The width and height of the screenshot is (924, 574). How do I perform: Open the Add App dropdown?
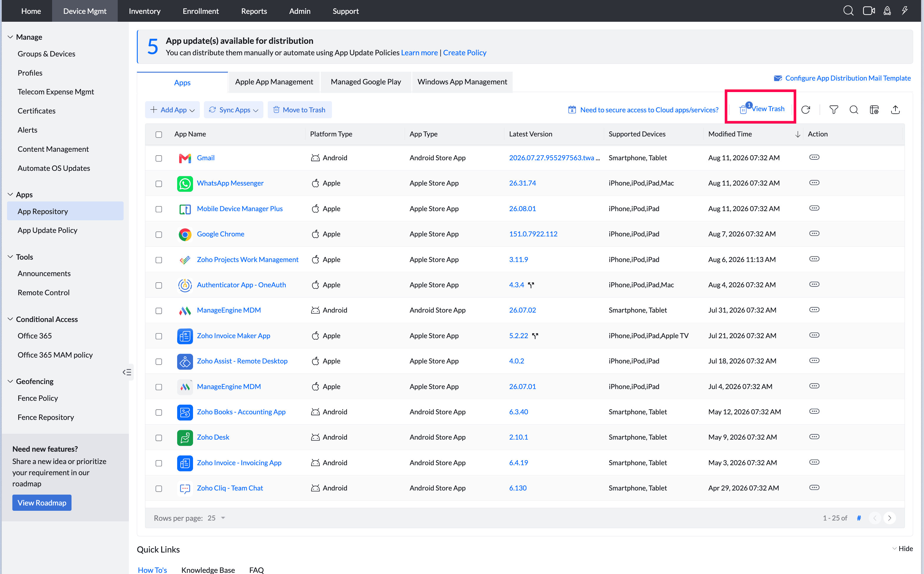pos(172,110)
